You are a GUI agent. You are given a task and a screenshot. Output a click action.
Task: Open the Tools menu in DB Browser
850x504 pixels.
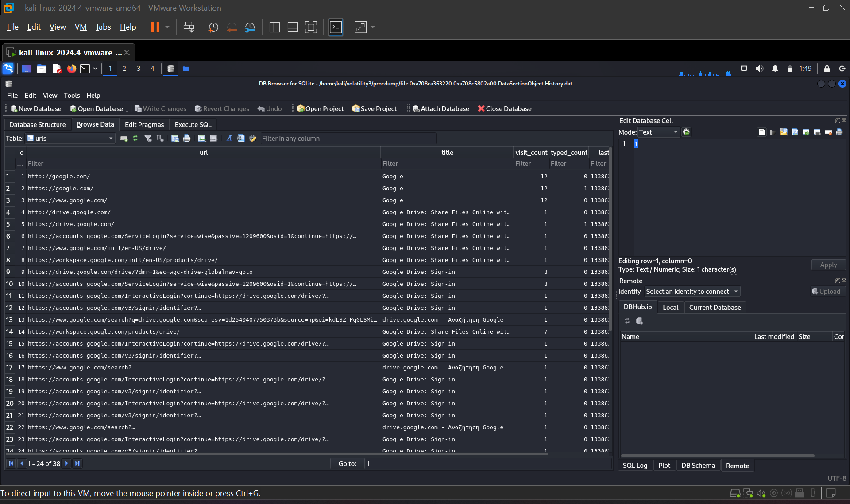(x=72, y=96)
